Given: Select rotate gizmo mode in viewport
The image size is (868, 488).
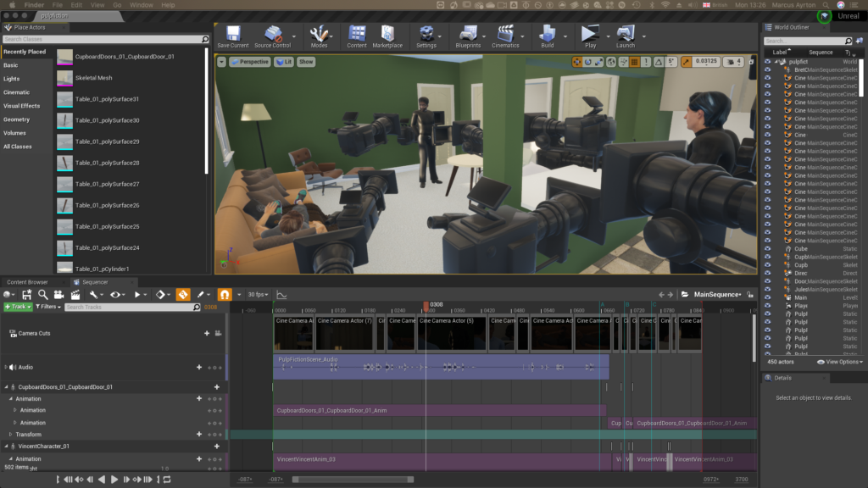Looking at the screenshot, I should pyautogui.click(x=588, y=62).
